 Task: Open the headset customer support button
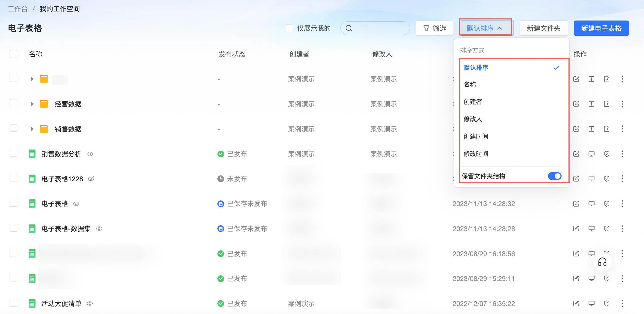(x=602, y=262)
